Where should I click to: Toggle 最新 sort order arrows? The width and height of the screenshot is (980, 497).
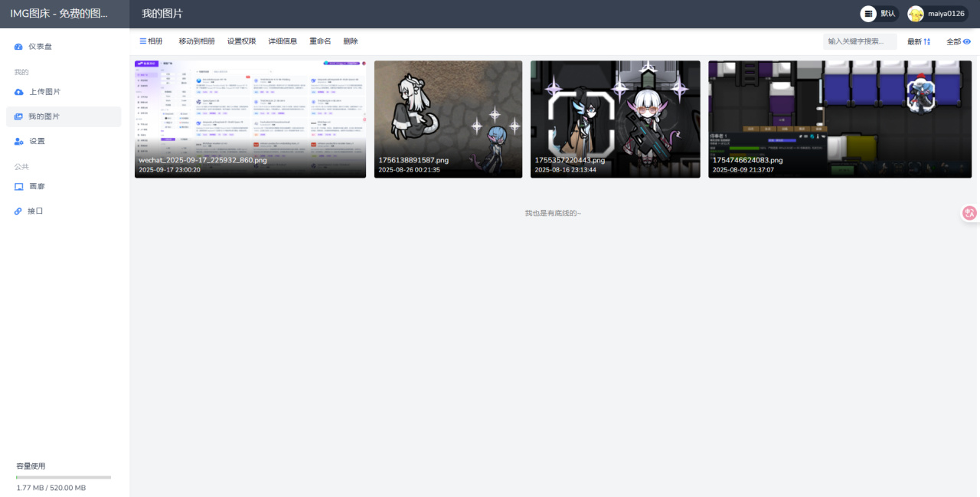point(927,41)
